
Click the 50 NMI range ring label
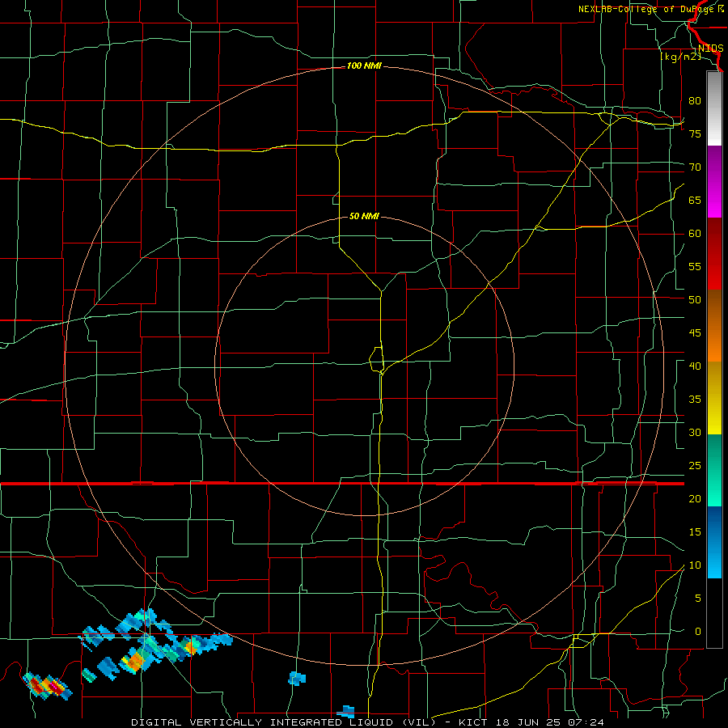(364, 216)
